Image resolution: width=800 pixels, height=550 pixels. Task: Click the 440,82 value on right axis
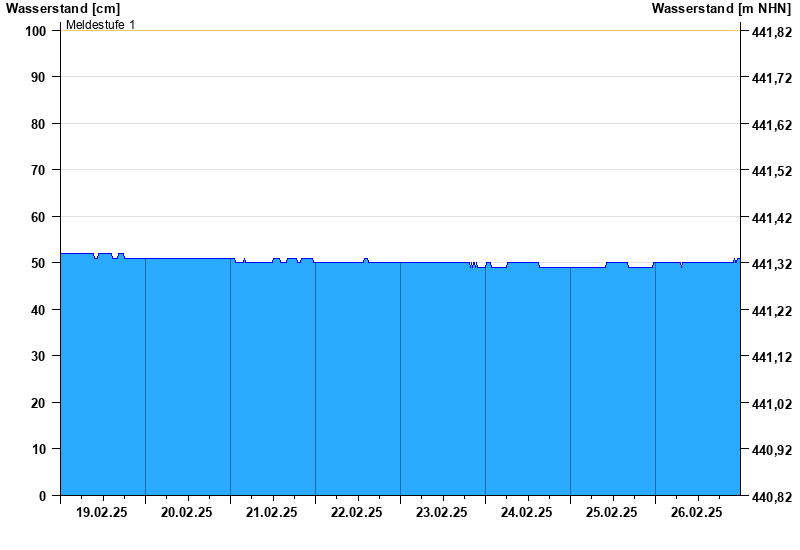[770, 497]
